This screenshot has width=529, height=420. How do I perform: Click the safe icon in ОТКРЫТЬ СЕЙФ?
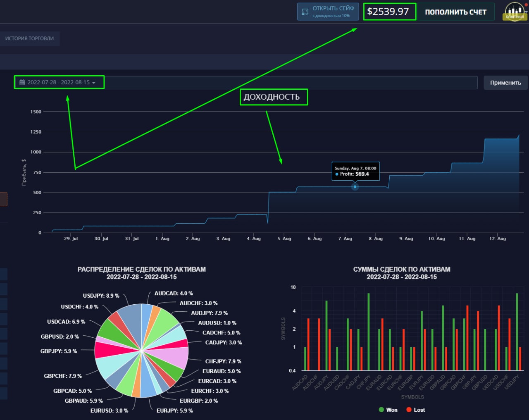point(305,12)
